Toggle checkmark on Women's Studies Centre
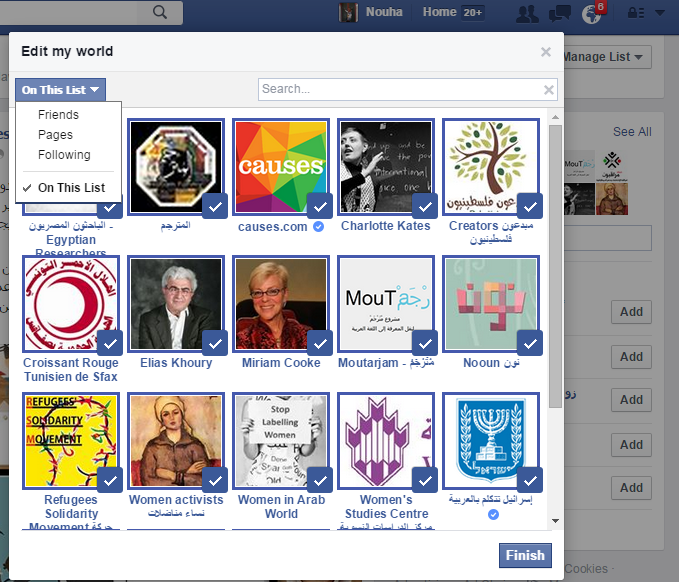679x582 pixels. [425, 480]
